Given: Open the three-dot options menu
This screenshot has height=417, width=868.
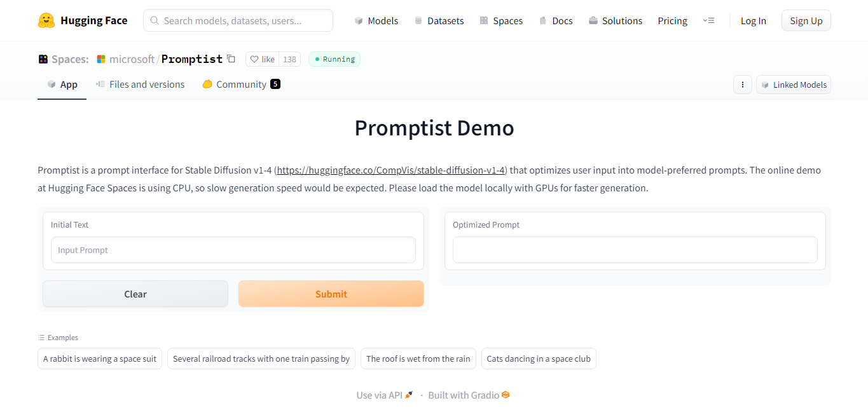Looking at the screenshot, I should [x=743, y=85].
